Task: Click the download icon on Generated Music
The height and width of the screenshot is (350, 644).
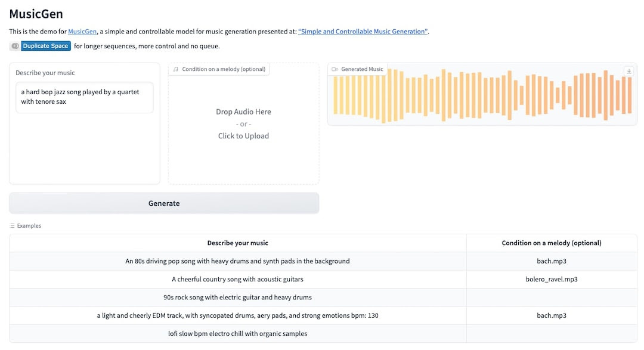Action: click(x=629, y=71)
